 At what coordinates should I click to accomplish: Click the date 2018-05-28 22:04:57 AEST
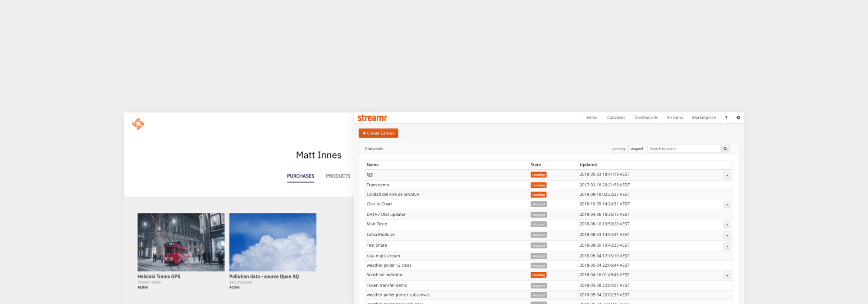point(604,285)
